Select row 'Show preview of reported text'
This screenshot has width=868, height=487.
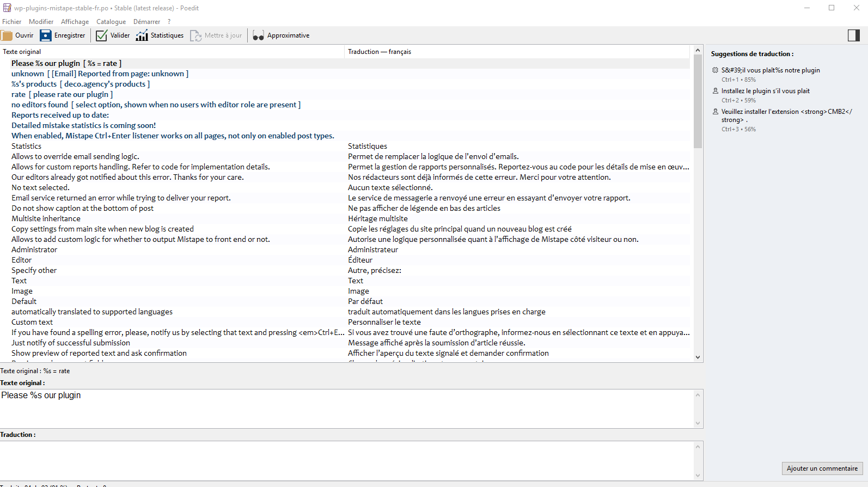click(x=346, y=353)
